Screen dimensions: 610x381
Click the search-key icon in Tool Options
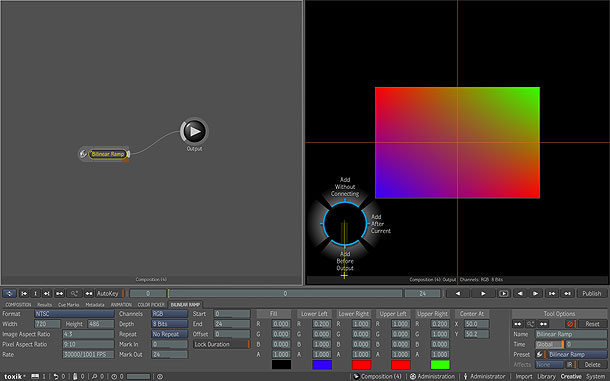pyautogui.click(x=530, y=324)
